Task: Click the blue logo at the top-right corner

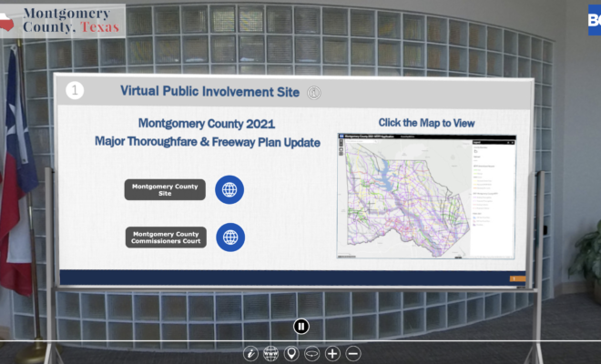Action: [595, 20]
